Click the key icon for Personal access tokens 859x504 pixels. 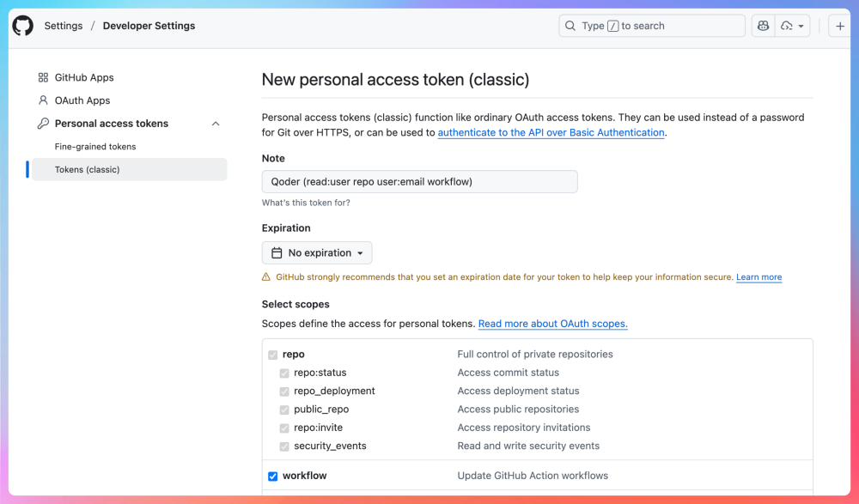(x=43, y=124)
